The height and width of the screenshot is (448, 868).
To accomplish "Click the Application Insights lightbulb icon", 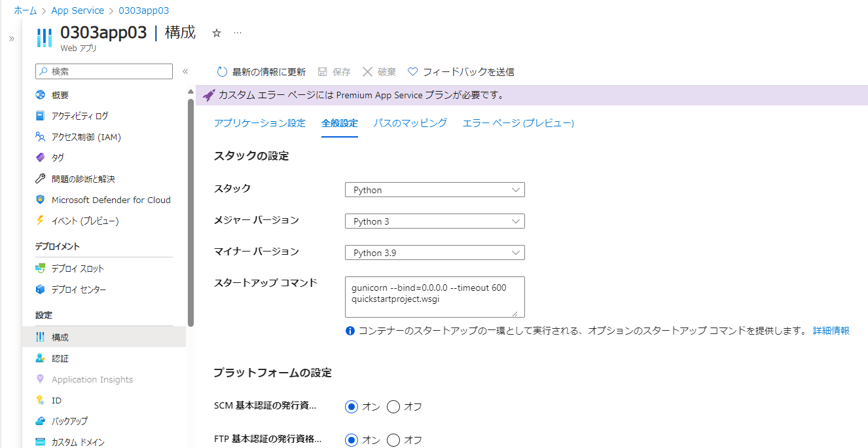I will [41, 379].
